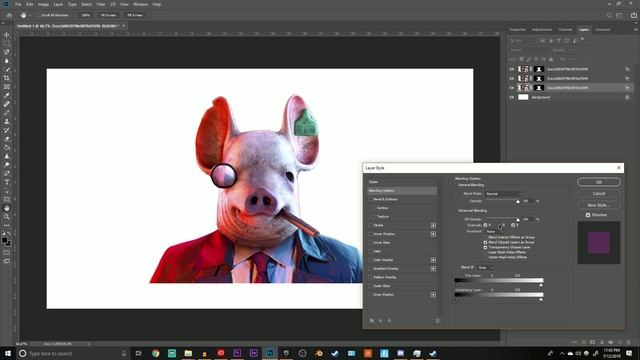Open the Photoshop search icon
The image size is (640, 360).
(x=609, y=15)
